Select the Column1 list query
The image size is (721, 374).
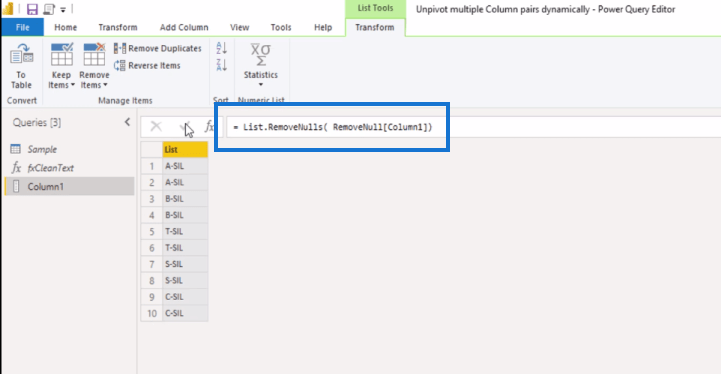coord(69,186)
